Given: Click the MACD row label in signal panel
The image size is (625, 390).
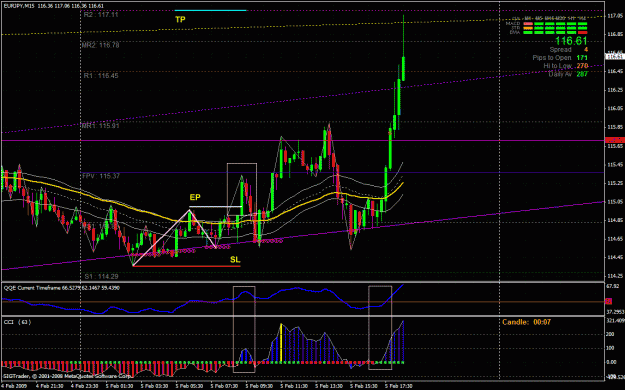Looking at the screenshot, I should [513, 24].
